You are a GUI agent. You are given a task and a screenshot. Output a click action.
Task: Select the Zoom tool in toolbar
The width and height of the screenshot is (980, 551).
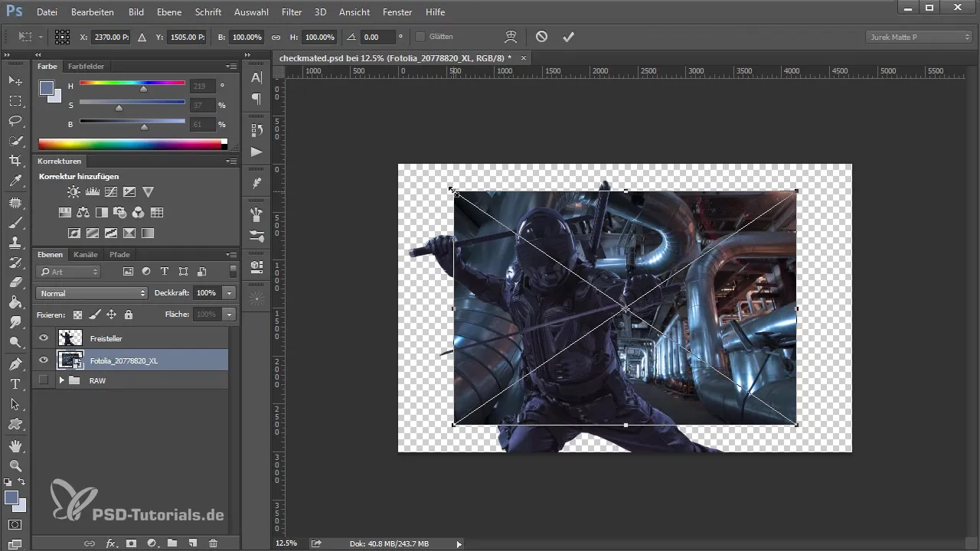tap(15, 465)
